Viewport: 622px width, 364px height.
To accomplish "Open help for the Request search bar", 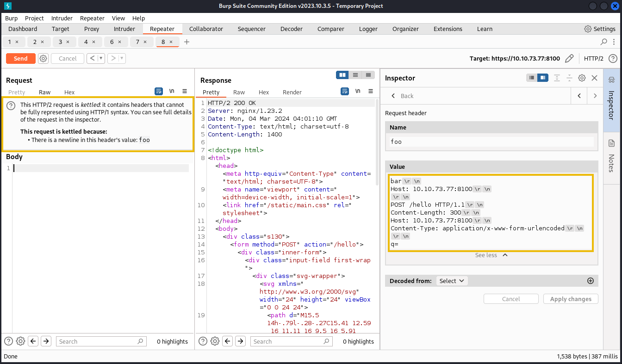I will coord(8,341).
